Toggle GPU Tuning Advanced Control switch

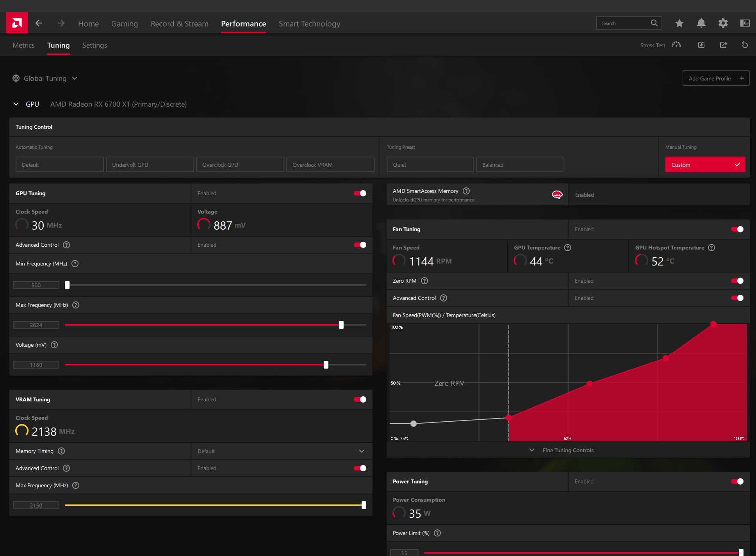[x=360, y=245]
